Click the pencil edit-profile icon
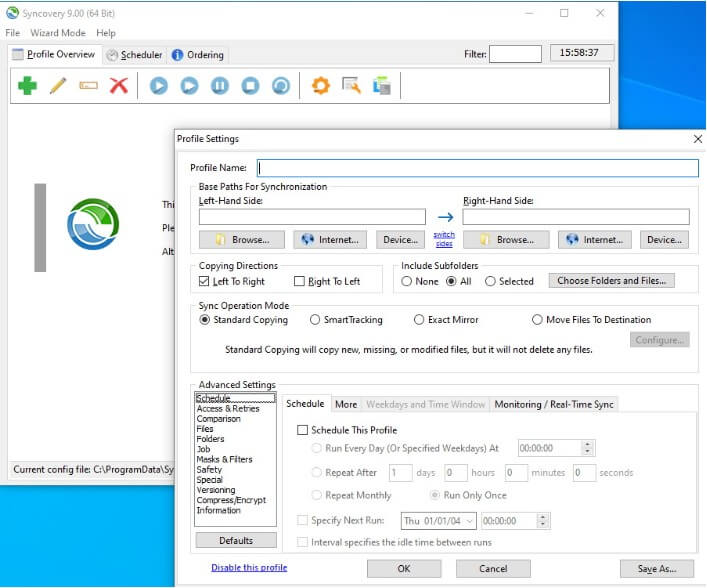The width and height of the screenshot is (707, 588). pyautogui.click(x=58, y=86)
